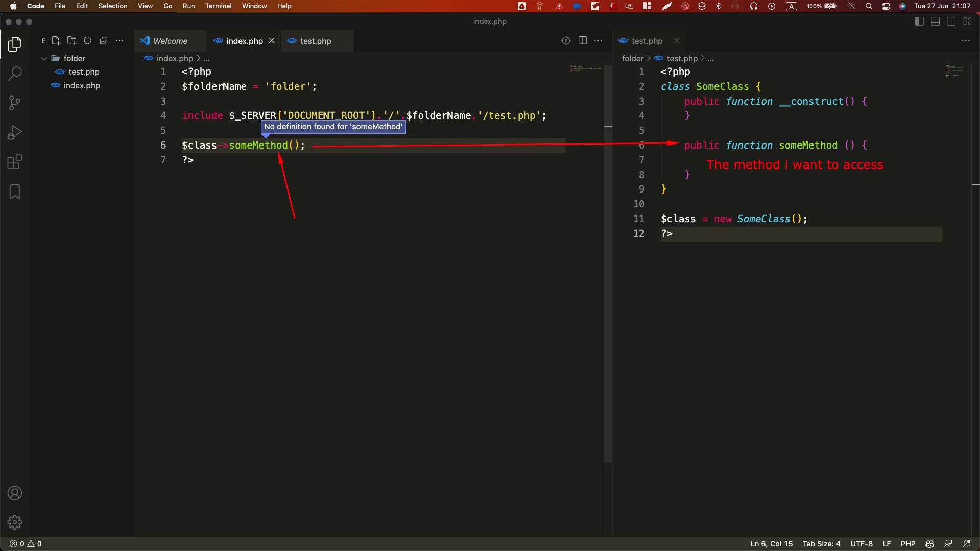This screenshot has height=551, width=980.
Task: Close test.php tab in right editor group
Action: coord(677,41)
